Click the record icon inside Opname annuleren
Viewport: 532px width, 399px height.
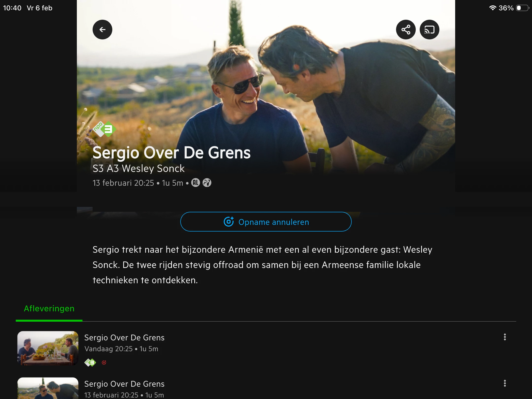(x=229, y=222)
